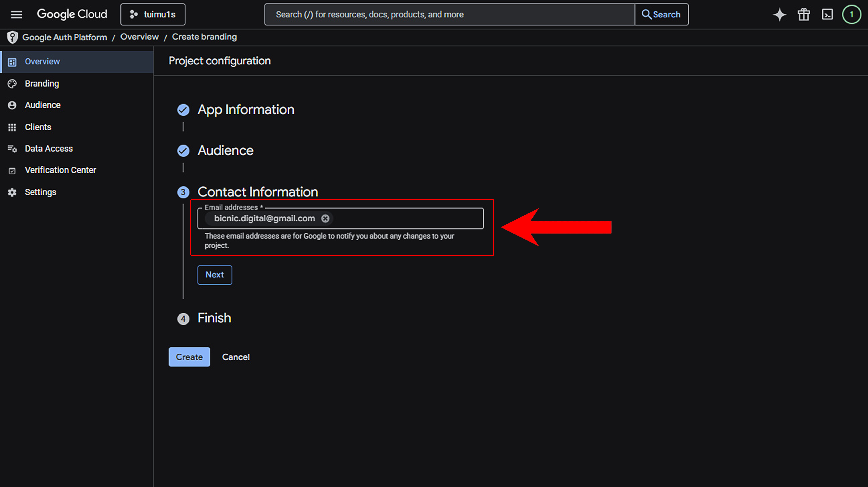Select Verification Center in sidebar
Screen dimensions: 868x487
60,170
